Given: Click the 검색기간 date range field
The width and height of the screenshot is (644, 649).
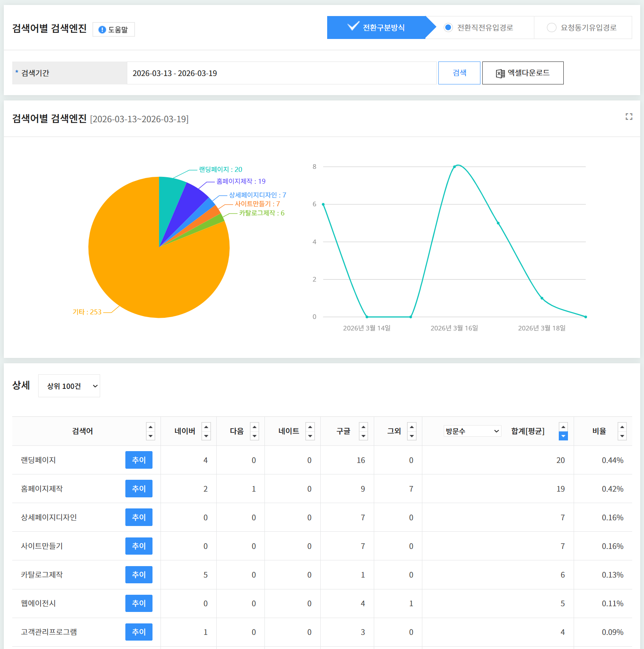Looking at the screenshot, I should [281, 73].
